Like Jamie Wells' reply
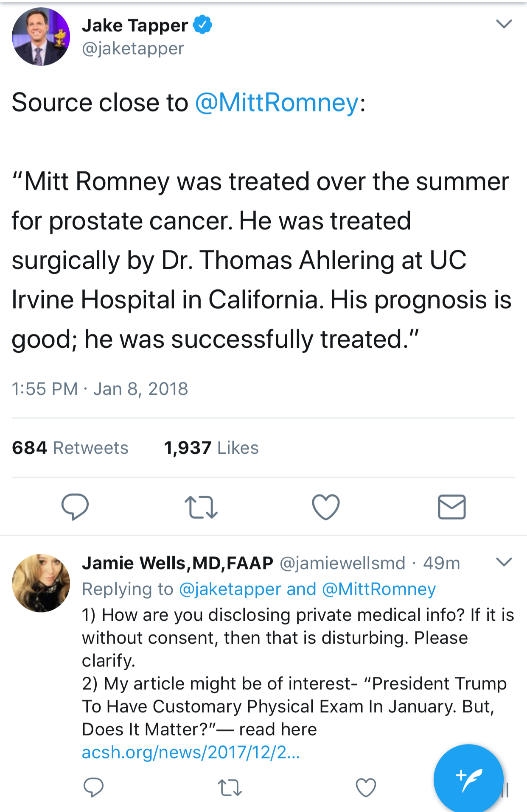The image size is (527, 812). pos(366,787)
